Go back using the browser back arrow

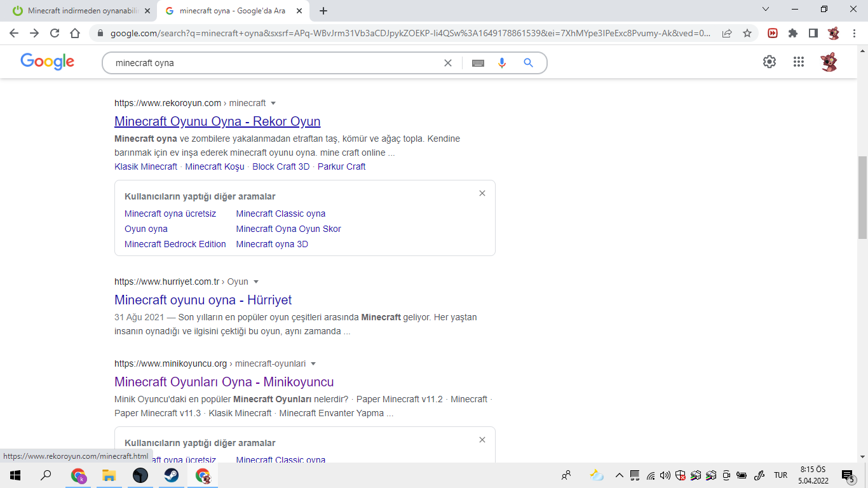point(14,33)
